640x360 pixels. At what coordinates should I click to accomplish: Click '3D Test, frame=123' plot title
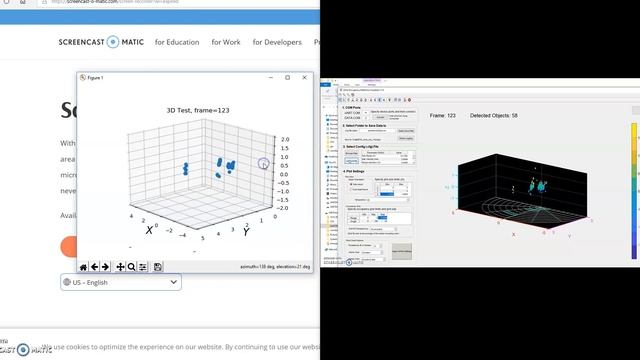198,110
